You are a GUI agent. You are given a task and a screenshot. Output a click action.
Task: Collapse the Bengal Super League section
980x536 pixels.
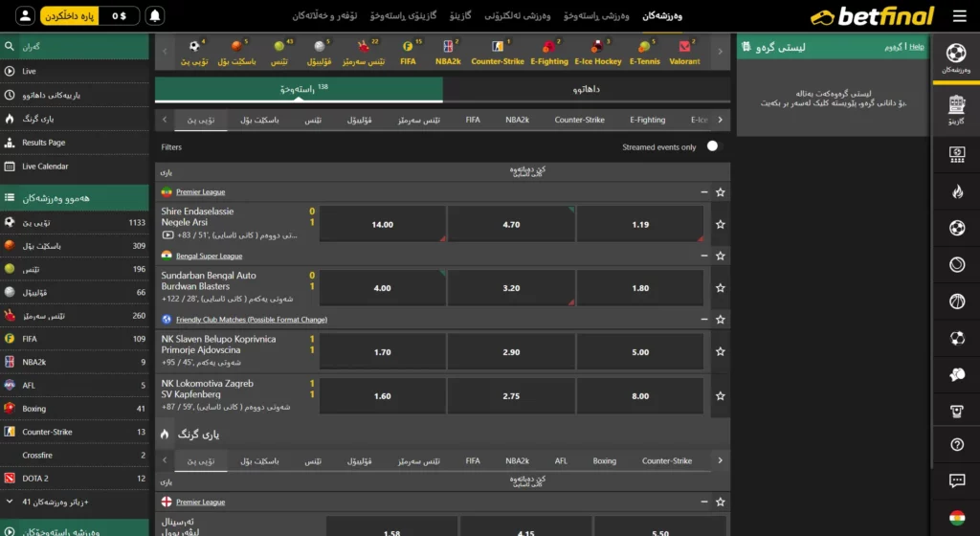(703, 257)
